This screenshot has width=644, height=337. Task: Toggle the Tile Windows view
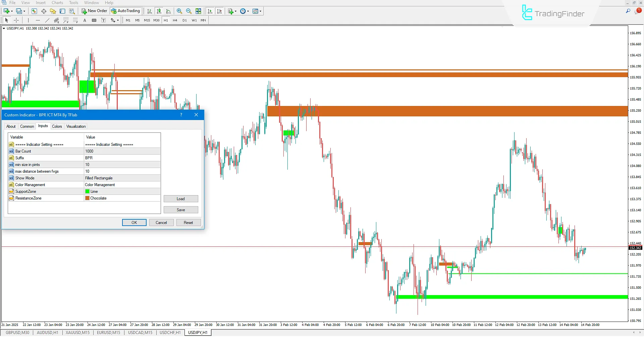click(198, 11)
